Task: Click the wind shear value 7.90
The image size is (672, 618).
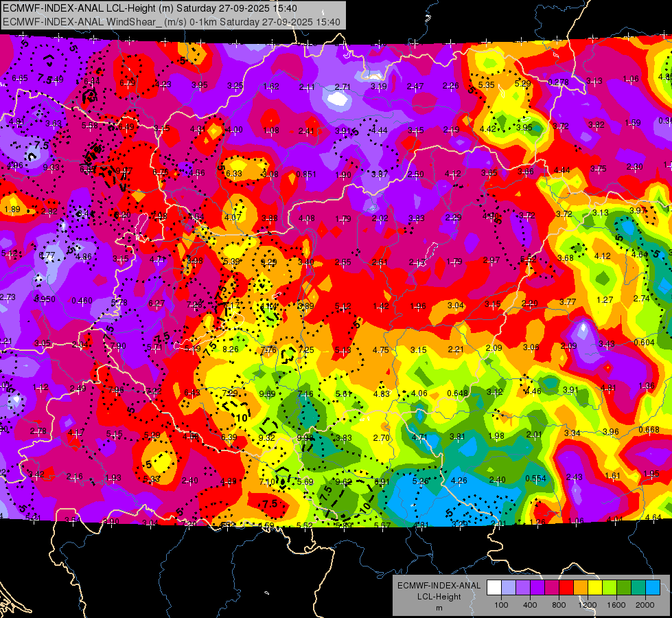Action: pos(118,345)
